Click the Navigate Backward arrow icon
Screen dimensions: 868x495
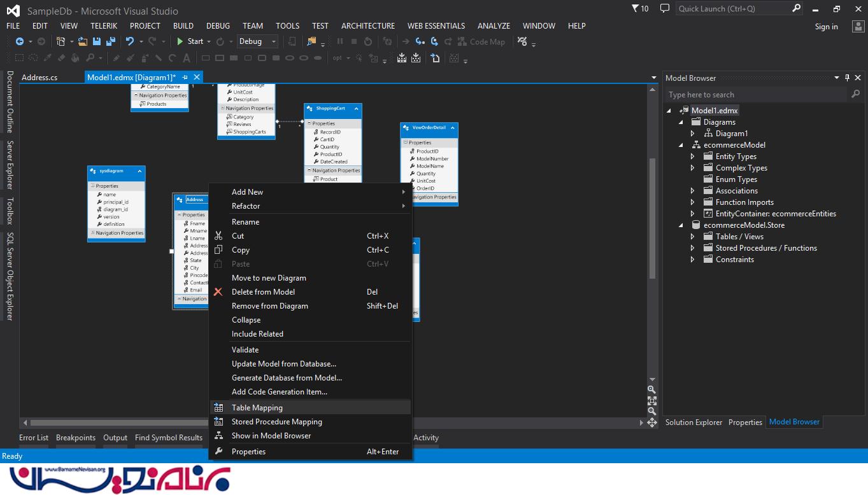coord(20,41)
